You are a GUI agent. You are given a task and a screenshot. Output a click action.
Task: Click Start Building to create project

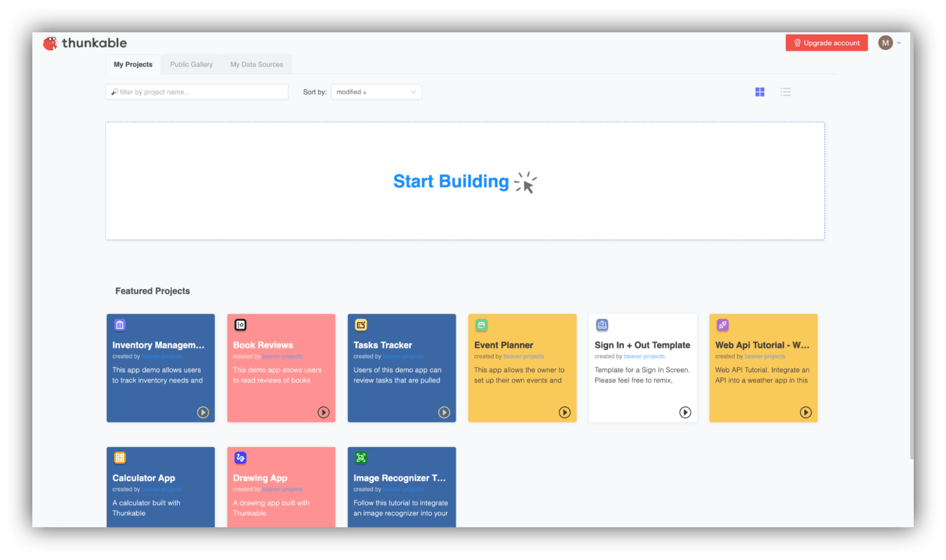tap(465, 182)
